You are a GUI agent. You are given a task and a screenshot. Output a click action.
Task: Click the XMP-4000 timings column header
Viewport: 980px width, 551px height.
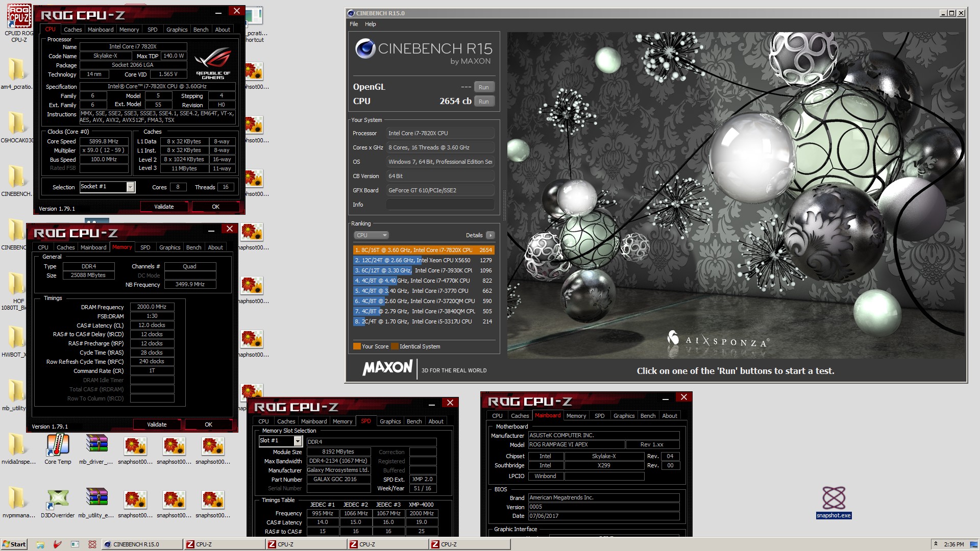(421, 505)
